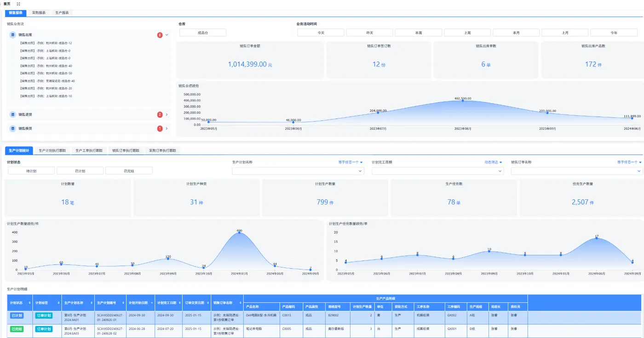Click the fullscreen icon beside 首页
This screenshot has width=644, height=338.
pyautogui.click(x=18, y=4)
